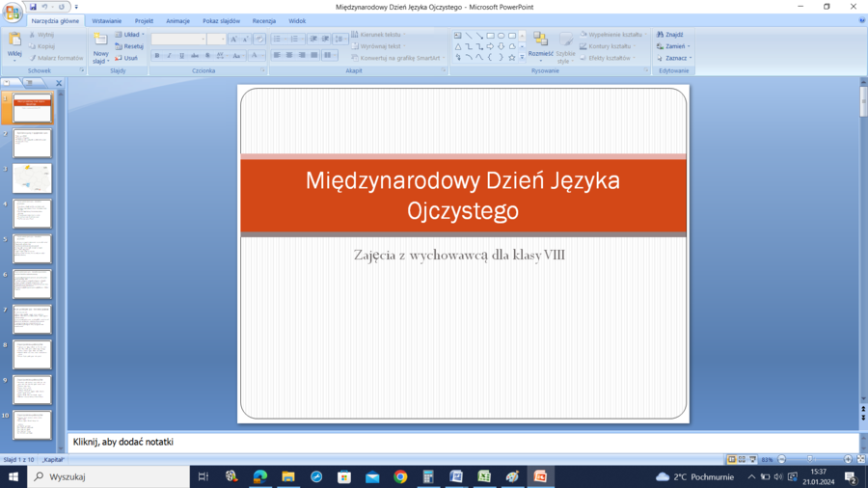
Task: Open the font color dropdown
Action: pos(257,55)
